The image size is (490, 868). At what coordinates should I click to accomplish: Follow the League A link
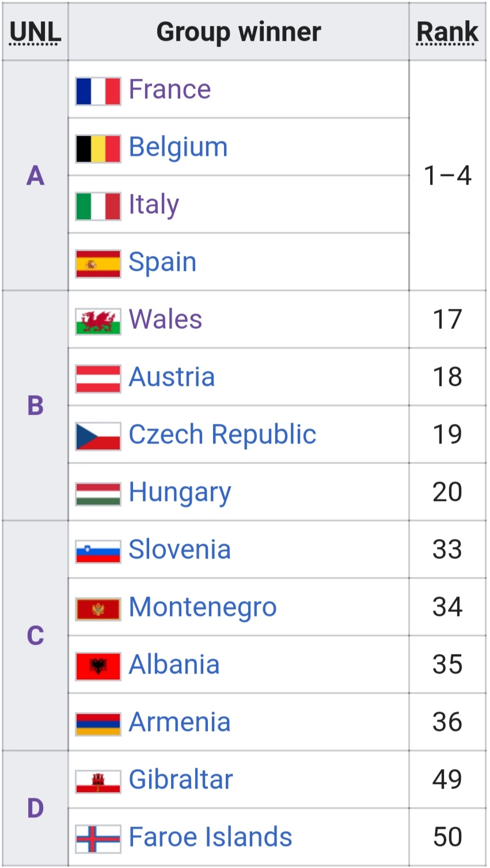[x=35, y=175]
